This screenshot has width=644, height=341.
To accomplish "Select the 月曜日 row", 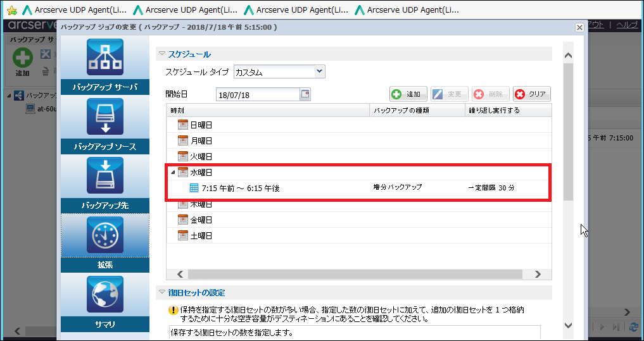I will (x=358, y=140).
